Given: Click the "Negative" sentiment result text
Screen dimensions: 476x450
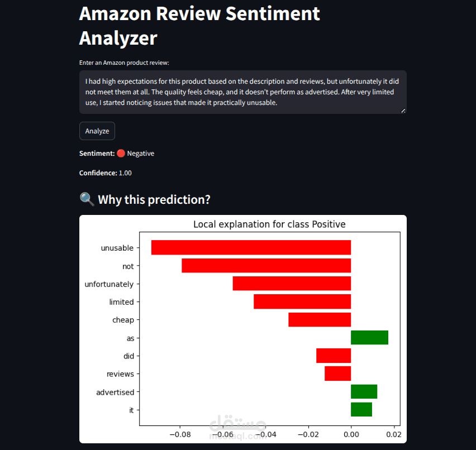Looking at the screenshot, I should pos(141,154).
